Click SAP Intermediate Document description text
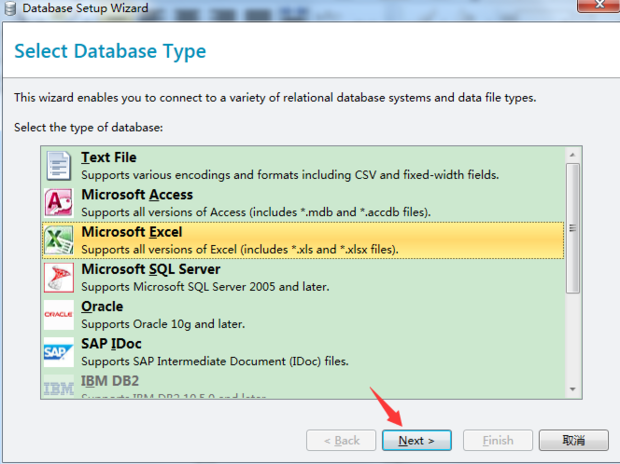This screenshot has width=620, height=464. click(x=215, y=361)
